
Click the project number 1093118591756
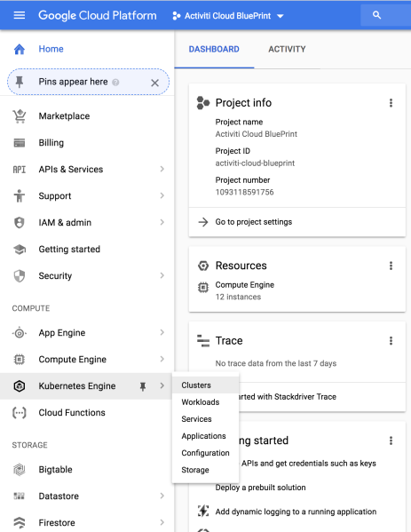tap(244, 193)
